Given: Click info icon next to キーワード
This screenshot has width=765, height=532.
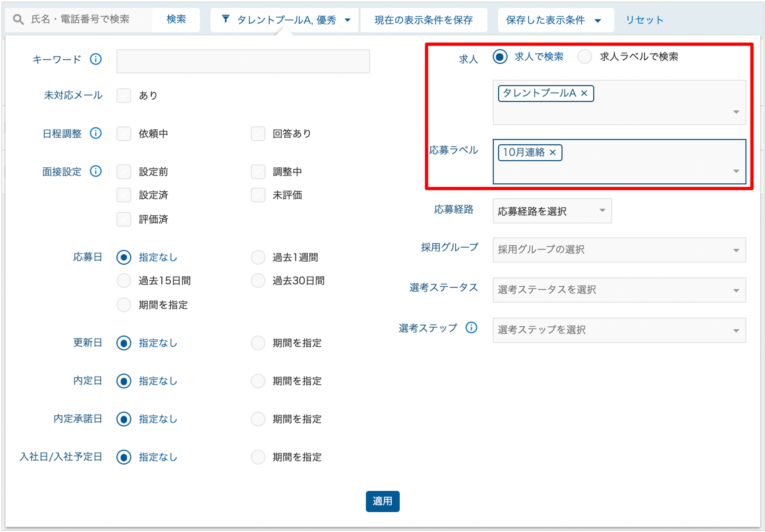Looking at the screenshot, I should coord(96,59).
